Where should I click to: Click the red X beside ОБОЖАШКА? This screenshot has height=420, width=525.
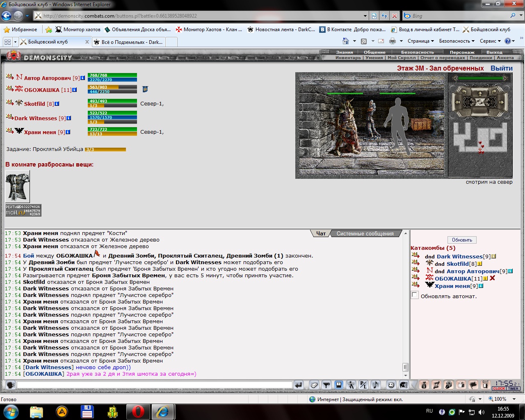(492, 278)
